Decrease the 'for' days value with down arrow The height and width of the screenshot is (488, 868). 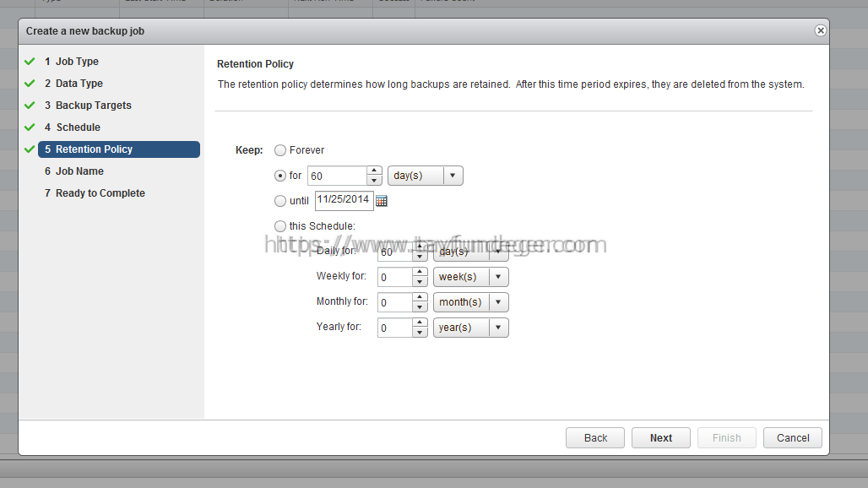(x=374, y=181)
